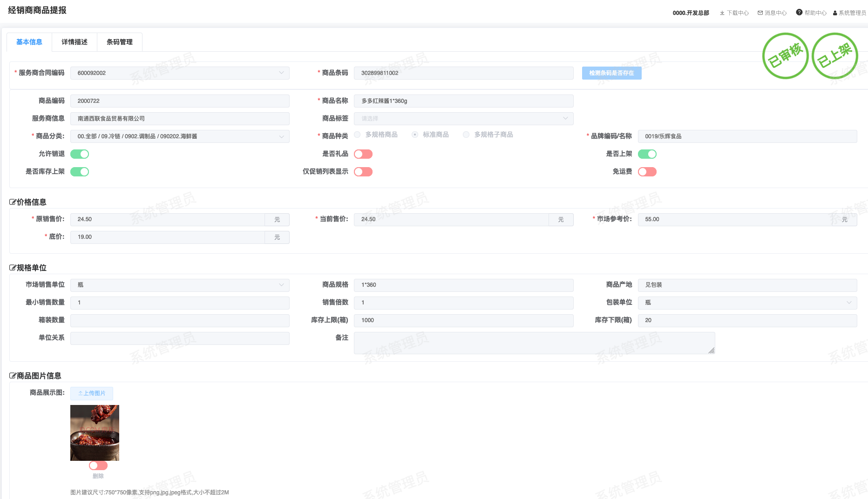Toggle the 免运费 switch
Screen dimensions: 868x499
pos(647,172)
